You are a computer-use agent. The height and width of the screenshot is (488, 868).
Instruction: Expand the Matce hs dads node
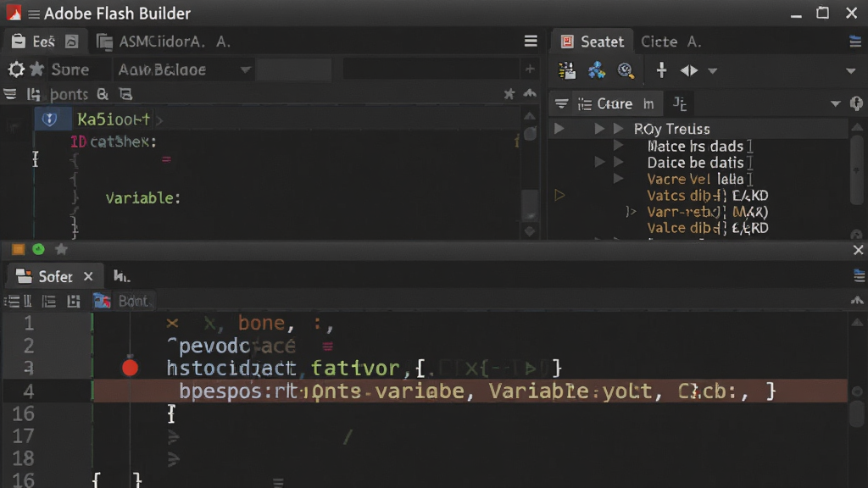618,146
